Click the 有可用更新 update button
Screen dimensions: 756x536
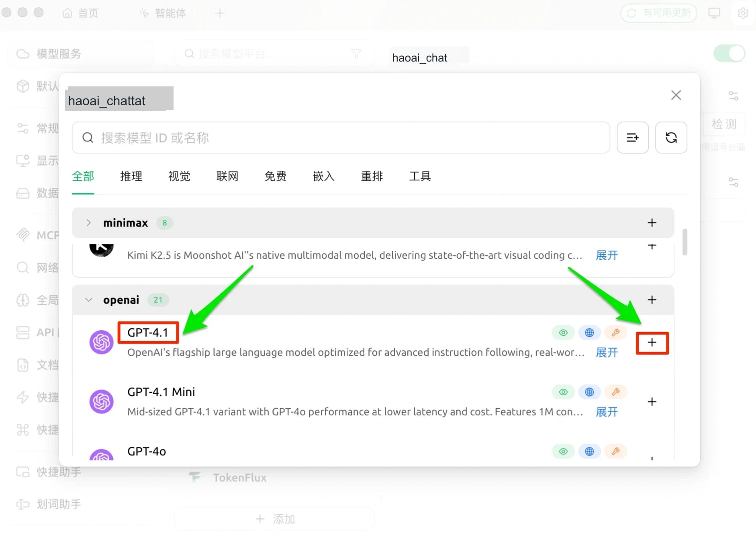coord(659,13)
